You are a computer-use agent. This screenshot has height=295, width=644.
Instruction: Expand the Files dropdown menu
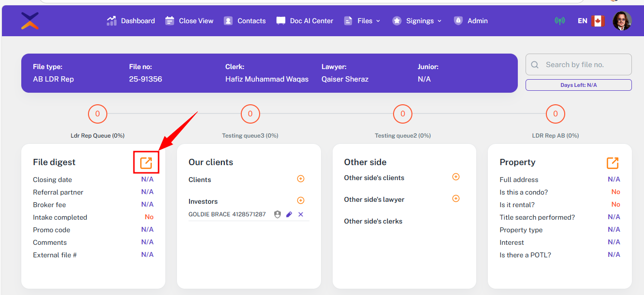tap(362, 21)
